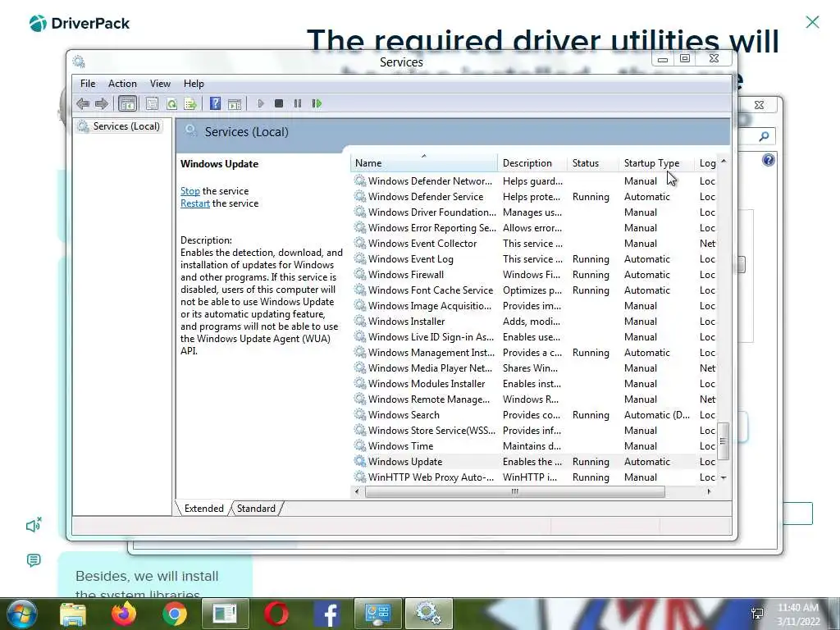840x630 pixels.
Task: Click scroll right arrow of services list
Action: (x=709, y=492)
